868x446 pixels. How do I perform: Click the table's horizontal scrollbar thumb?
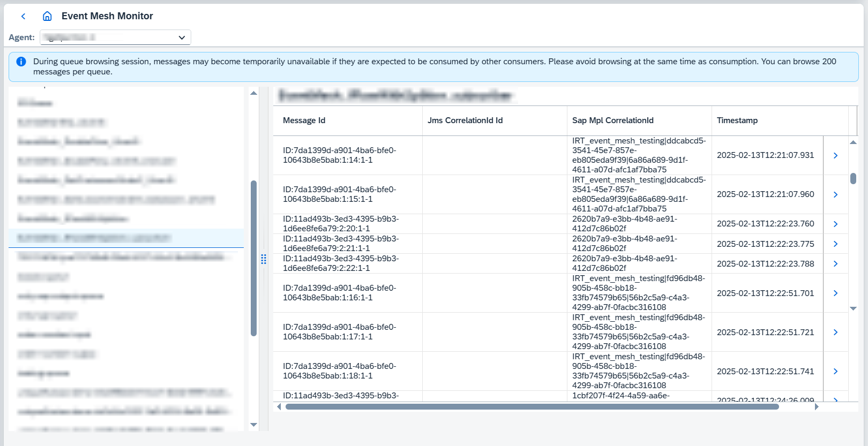coord(532,407)
